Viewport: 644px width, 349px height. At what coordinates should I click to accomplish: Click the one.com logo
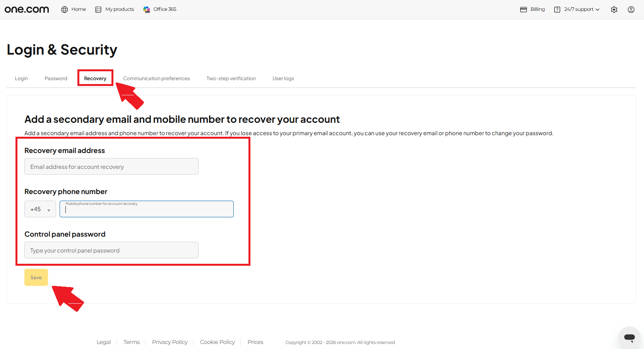coord(27,9)
